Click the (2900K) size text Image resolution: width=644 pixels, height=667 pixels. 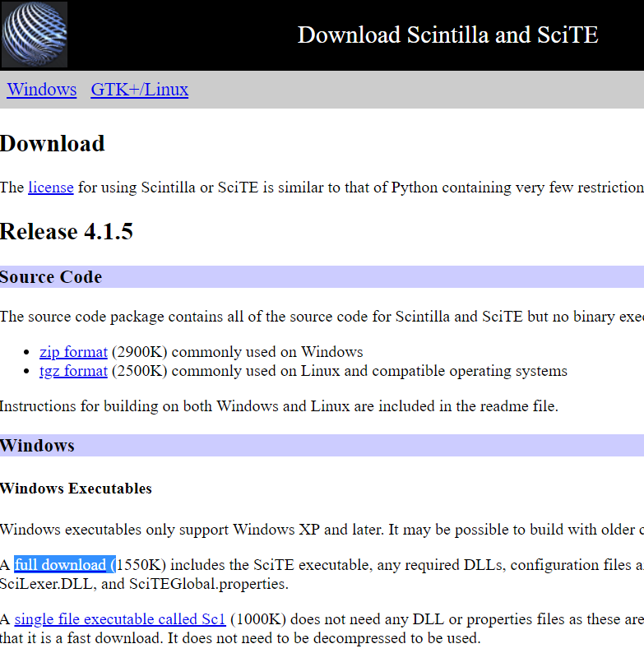click(x=140, y=352)
